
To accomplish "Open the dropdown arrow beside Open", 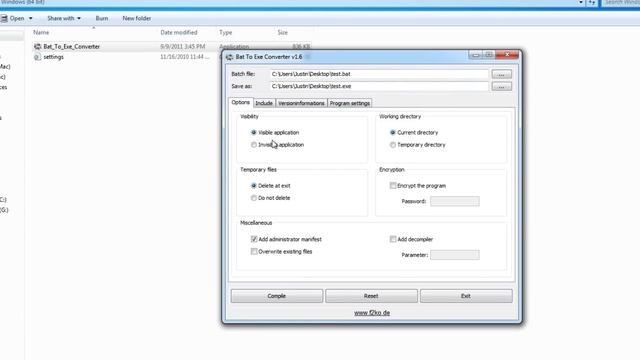I will 31,18.
